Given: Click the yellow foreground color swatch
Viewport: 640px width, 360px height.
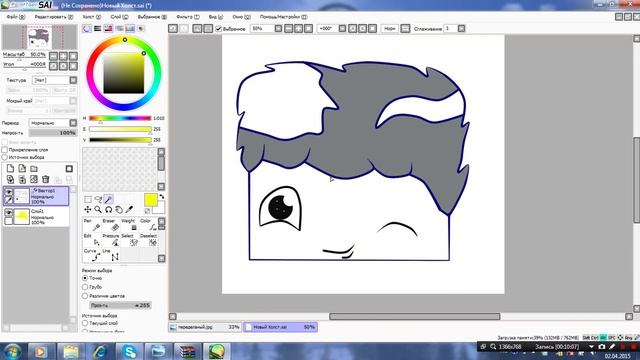Looking at the screenshot, I should (151, 200).
